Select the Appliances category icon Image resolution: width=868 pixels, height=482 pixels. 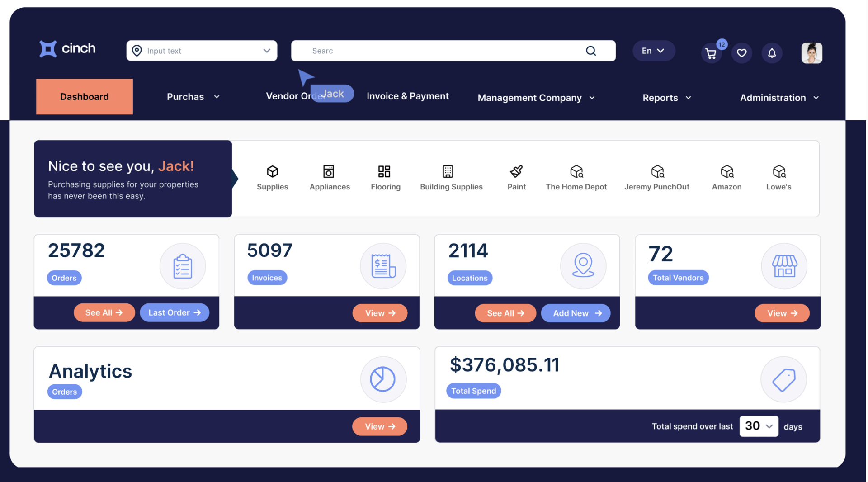(x=329, y=172)
